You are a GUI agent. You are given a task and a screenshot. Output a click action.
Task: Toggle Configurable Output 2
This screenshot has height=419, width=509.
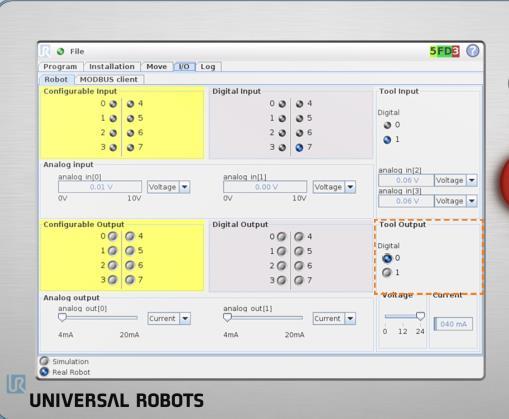click(x=113, y=265)
